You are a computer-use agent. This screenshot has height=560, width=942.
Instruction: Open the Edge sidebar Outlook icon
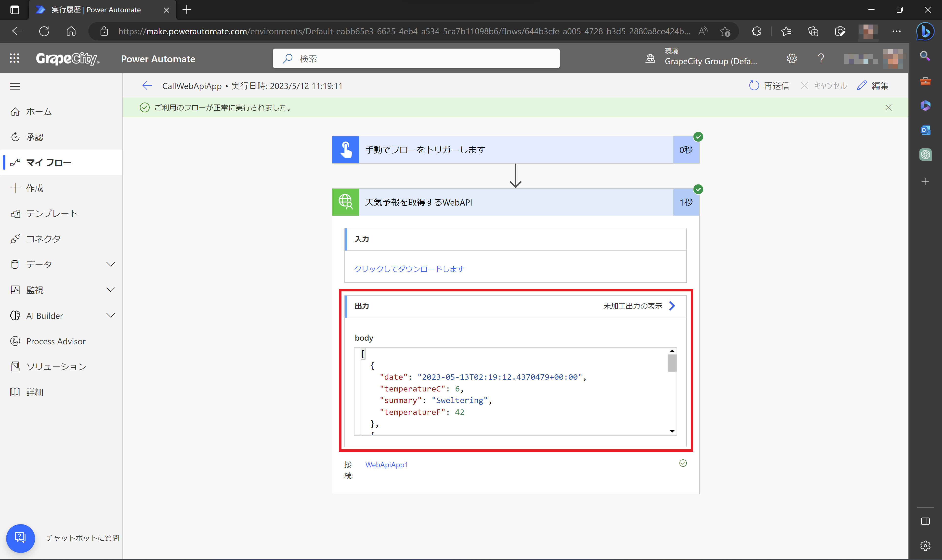tap(925, 130)
